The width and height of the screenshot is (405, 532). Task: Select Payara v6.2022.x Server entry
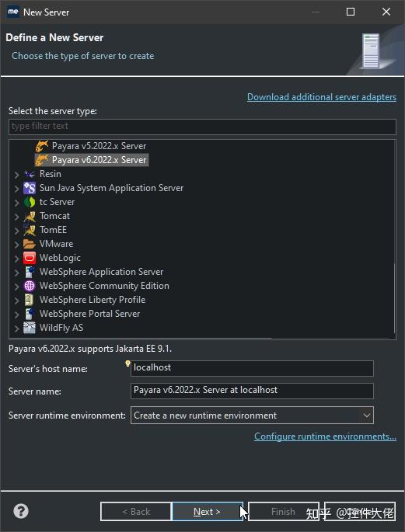point(99,160)
